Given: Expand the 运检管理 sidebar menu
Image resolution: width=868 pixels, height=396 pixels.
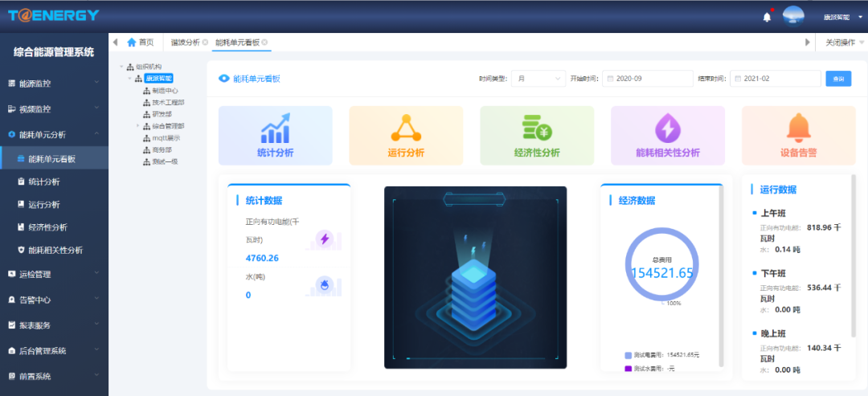Looking at the screenshot, I should [55, 274].
